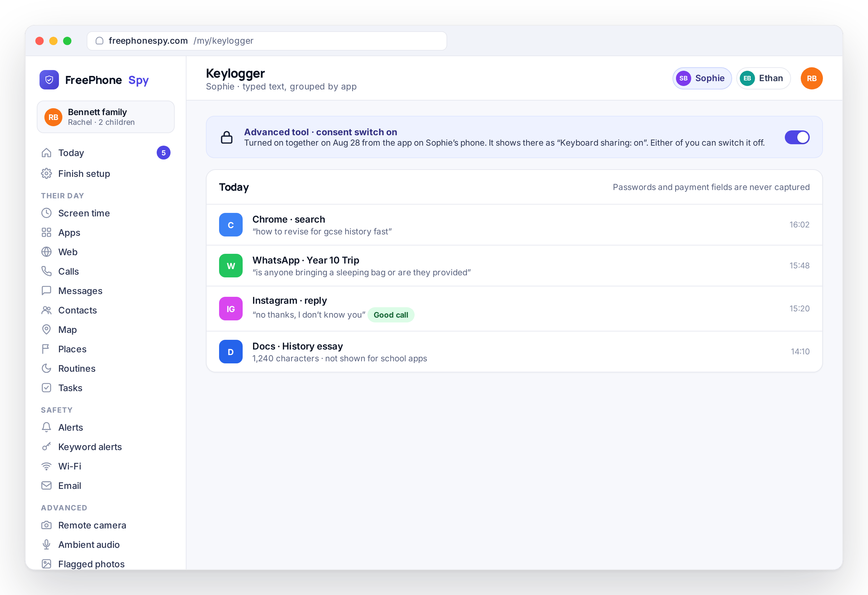Open the Chrome search log entry
The image size is (868, 595).
pyautogui.click(x=514, y=225)
